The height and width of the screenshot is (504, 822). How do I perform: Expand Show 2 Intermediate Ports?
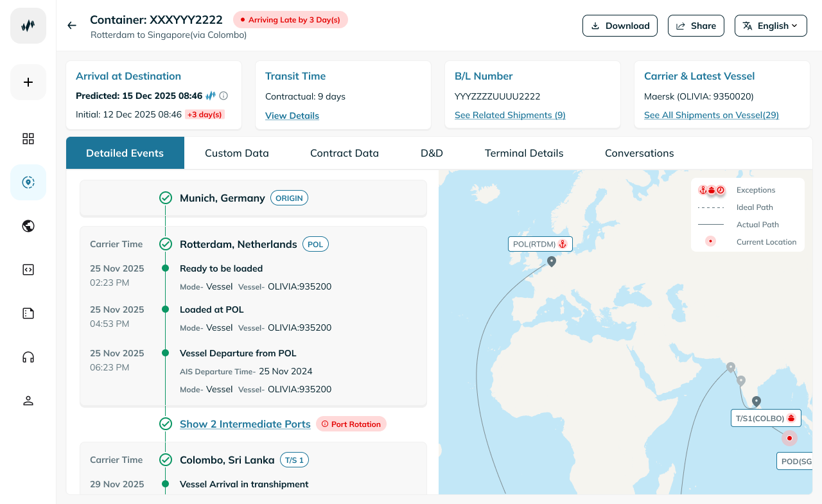click(x=245, y=424)
